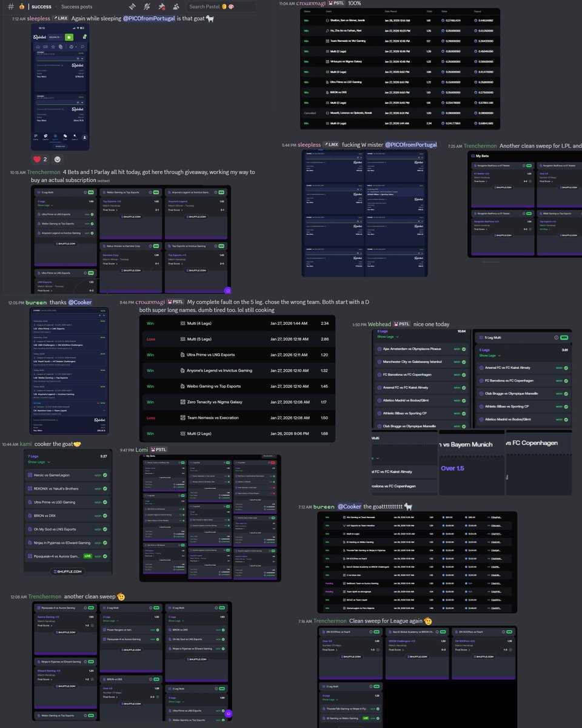
Task: Open bureen's 12:05 PM Rainbet bet list image
Action: click(x=69, y=371)
